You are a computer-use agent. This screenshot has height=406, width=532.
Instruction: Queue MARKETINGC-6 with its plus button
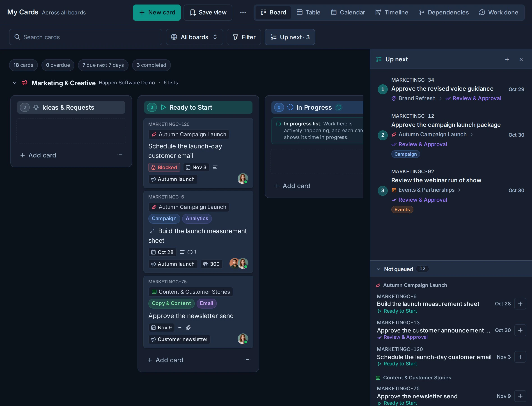tap(520, 304)
